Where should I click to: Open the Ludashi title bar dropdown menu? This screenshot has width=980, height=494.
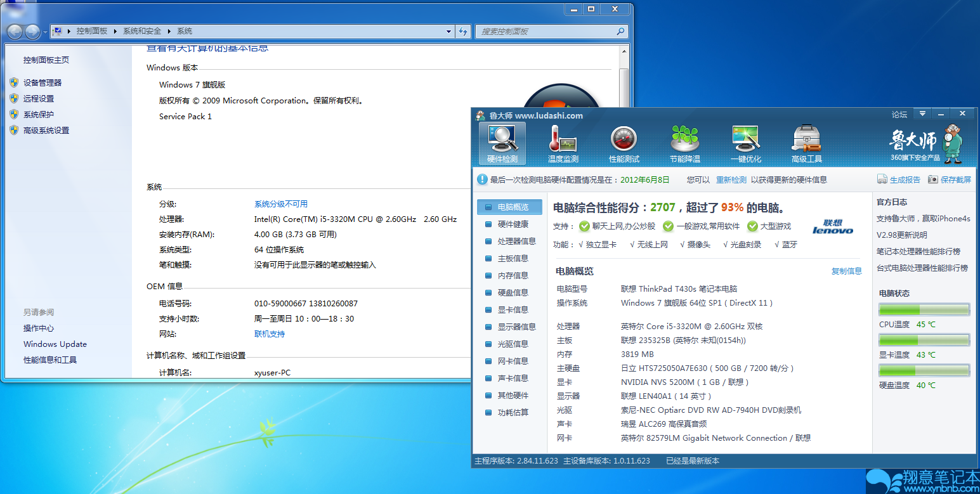tap(922, 114)
